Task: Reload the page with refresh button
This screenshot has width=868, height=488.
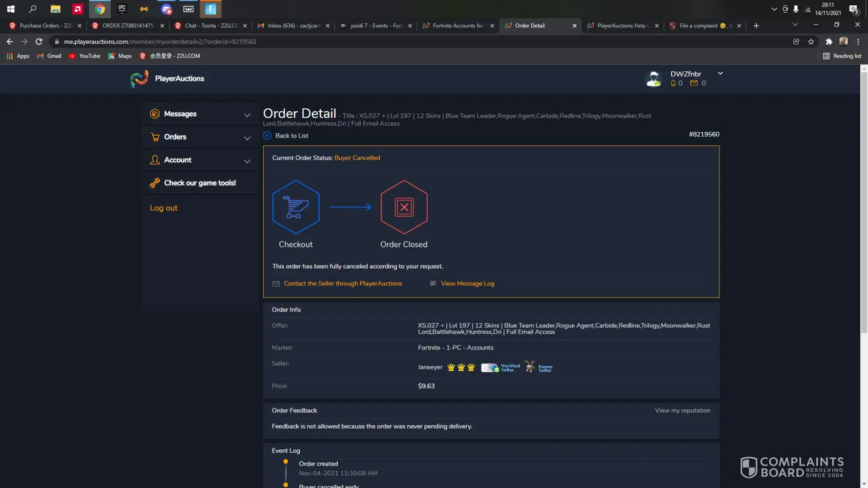Action: (x=39, y=41)
